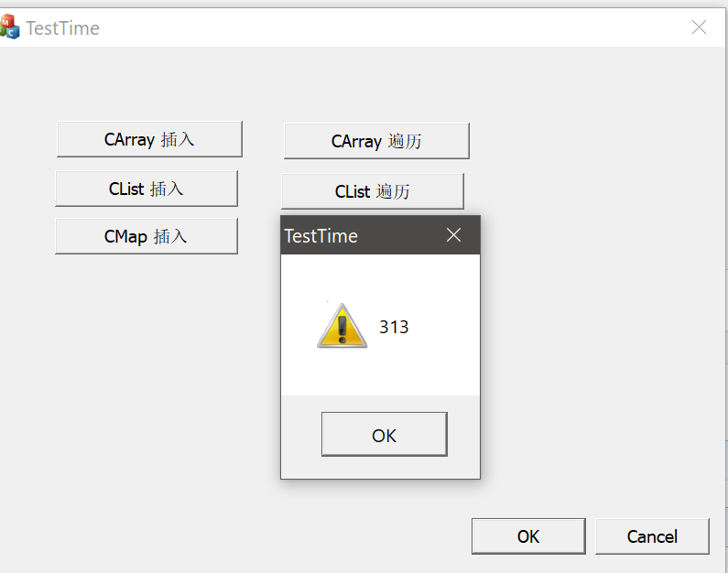Click OK at the main dialog bottom
Image resolution: width=728 pixels, height=573 pixels.
(x=528, y=536)
